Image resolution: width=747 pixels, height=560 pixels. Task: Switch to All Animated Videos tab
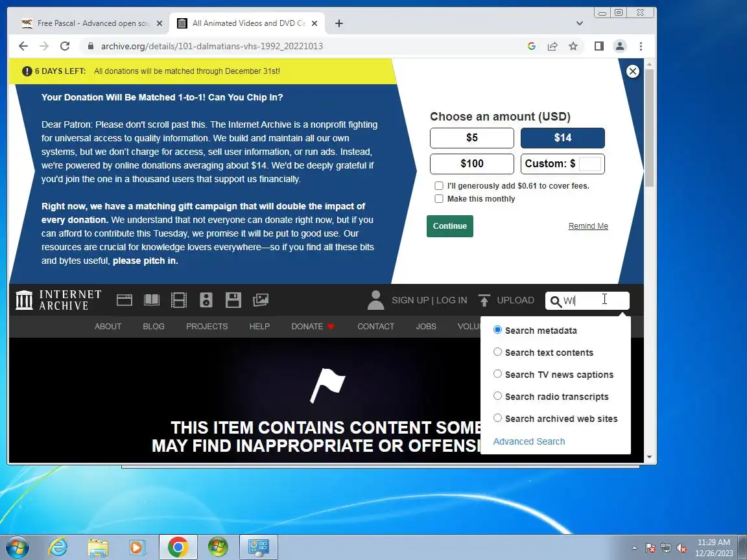coord(247,23)
